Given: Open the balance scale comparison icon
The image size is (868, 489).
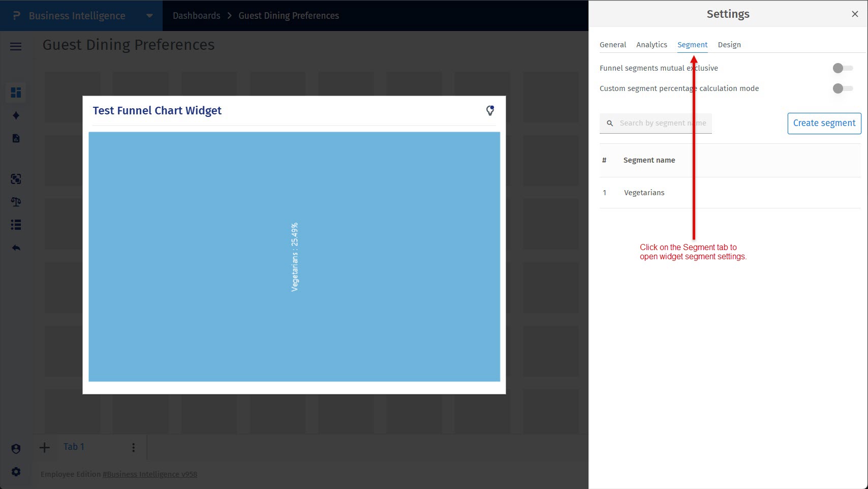Looking at the screenshot, I should tap(16, 202).
